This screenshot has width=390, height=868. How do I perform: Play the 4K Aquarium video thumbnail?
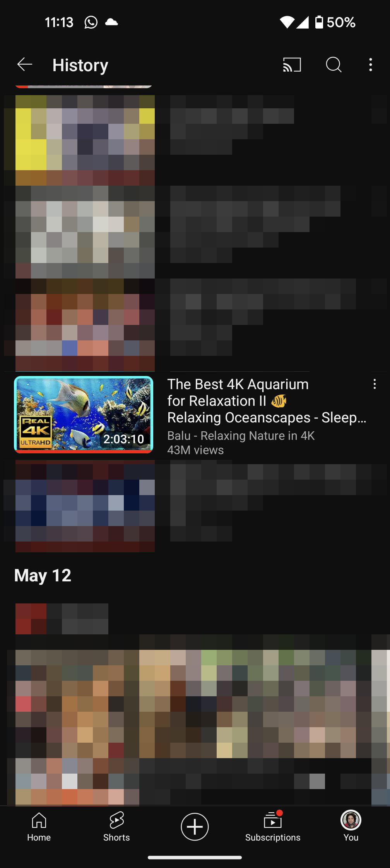pos(84,414)
